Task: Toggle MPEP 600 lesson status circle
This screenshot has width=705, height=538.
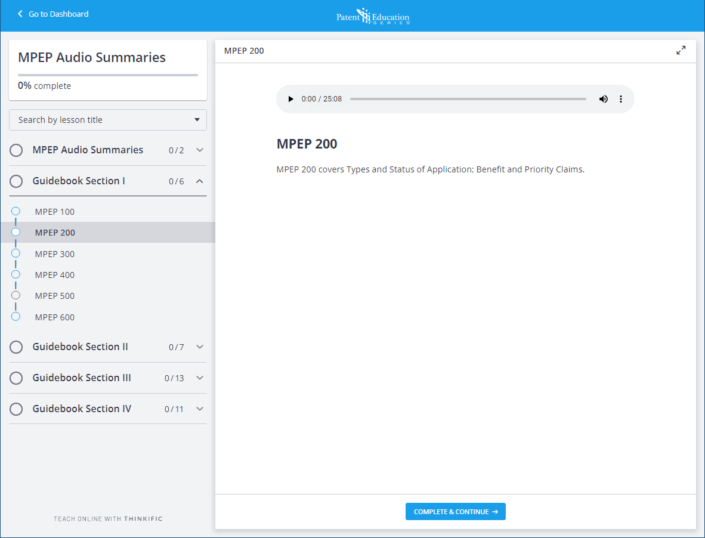Action: [16, 316]
